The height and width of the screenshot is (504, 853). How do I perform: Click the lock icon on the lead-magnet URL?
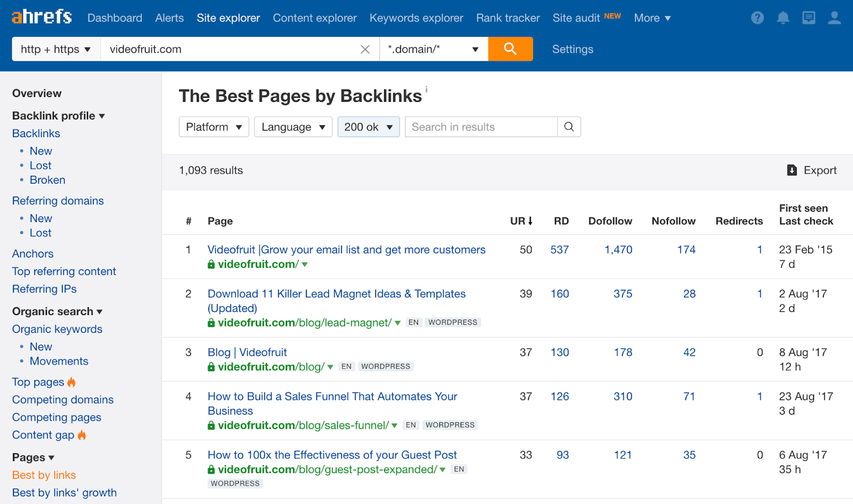211,323
